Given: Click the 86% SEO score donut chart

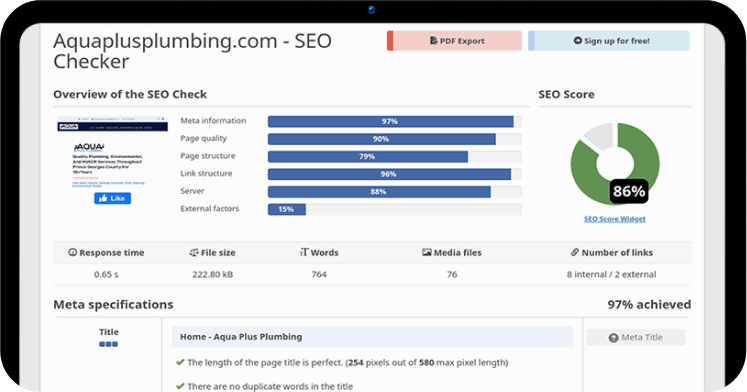Looking at the screenshot, I should pyautogui.click(x=615, y=164).
